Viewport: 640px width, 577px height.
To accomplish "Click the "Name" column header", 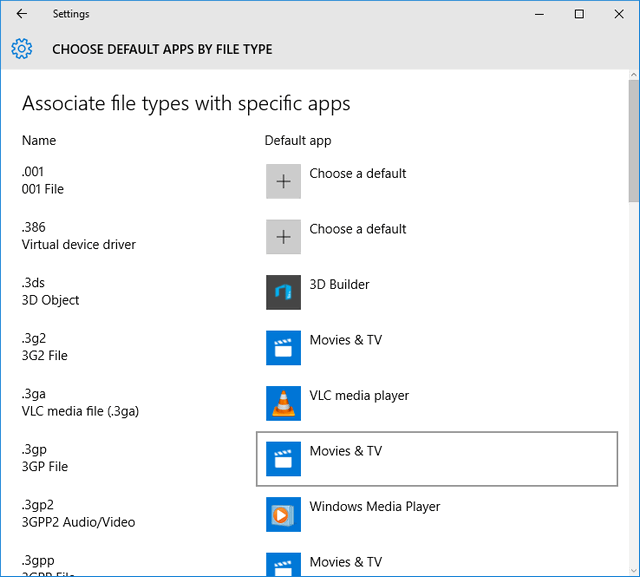I will click(39, 140).
